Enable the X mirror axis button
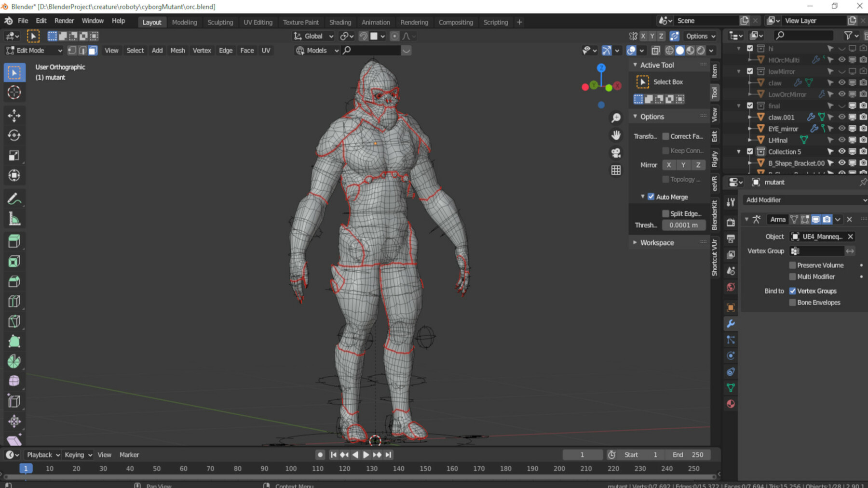 pyautogui.click(x=669, y=165)
